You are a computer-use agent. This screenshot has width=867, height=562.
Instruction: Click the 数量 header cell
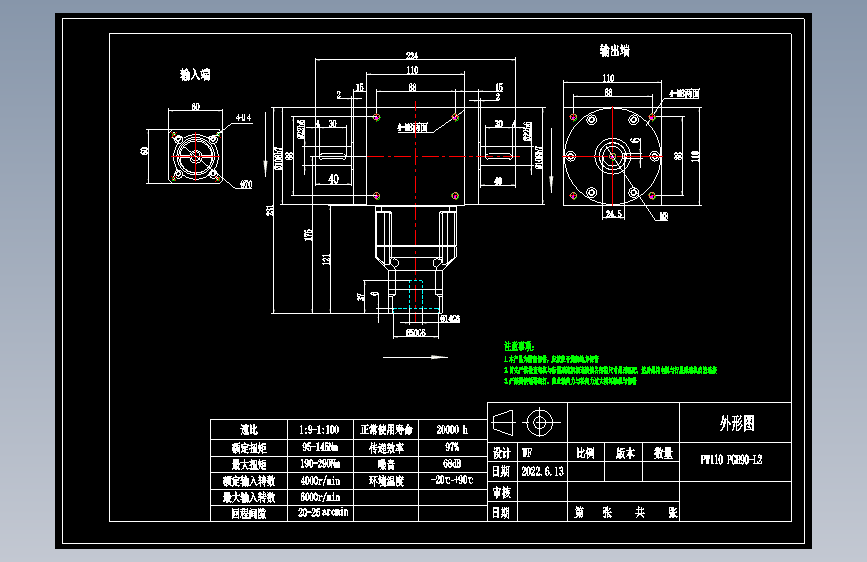point(663,453)
